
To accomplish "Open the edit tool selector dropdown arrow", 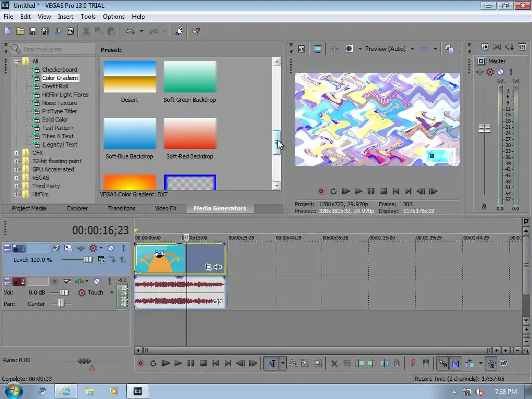I will click(x=283, y=363).
